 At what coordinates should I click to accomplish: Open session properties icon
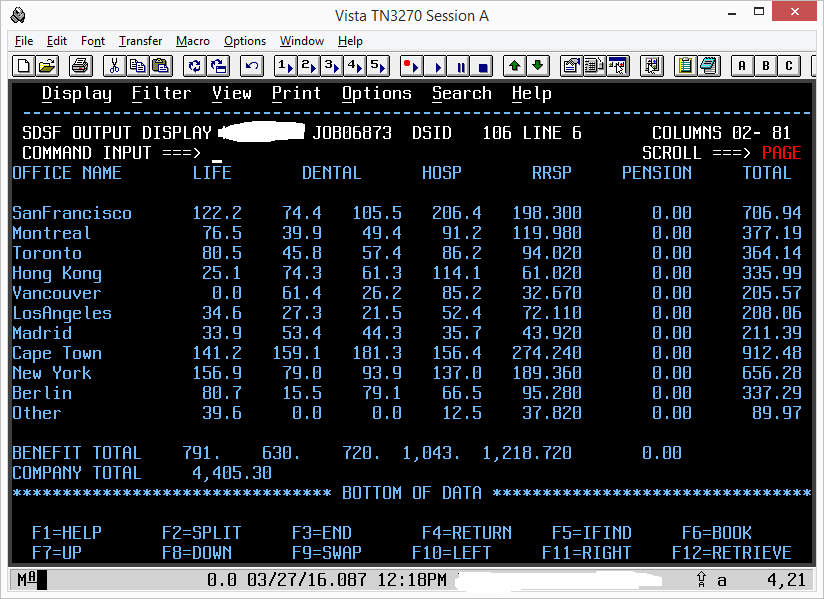point(571,66)
